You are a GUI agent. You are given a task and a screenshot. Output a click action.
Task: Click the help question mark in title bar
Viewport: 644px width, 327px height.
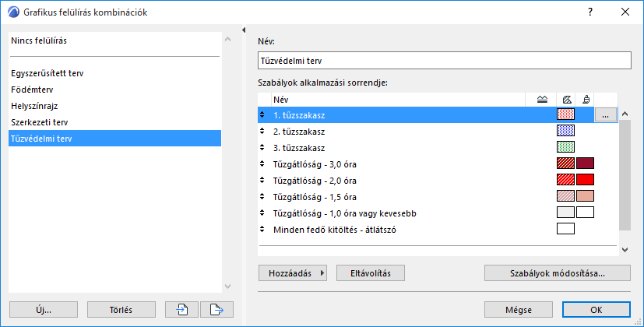[590, 12]
